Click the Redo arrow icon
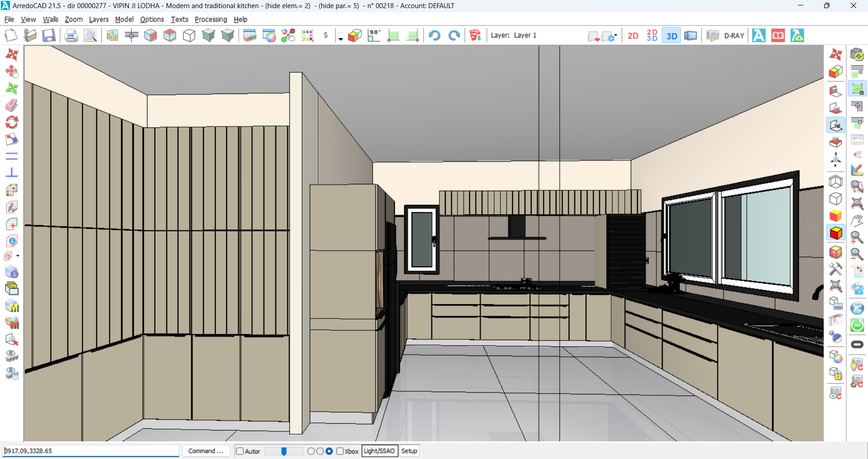Screen dimensions: 868x459 pyautogui.click(x=454, y=35)
